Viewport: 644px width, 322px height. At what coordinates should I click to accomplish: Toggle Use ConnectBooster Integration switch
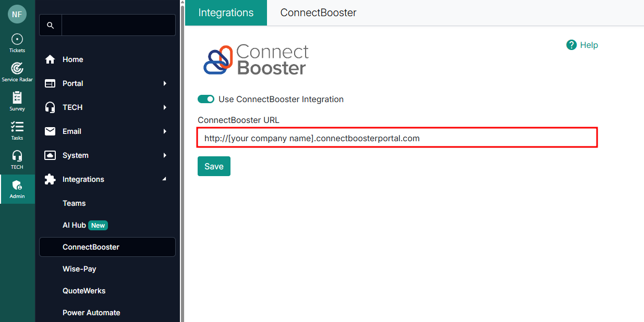coord(206,99)
